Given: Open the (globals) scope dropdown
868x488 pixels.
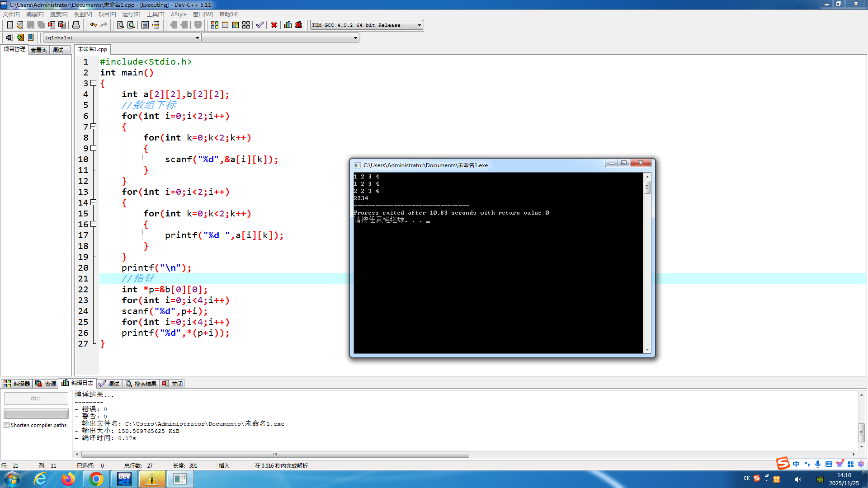Looking at the screenshot, I should click(197, 38).
